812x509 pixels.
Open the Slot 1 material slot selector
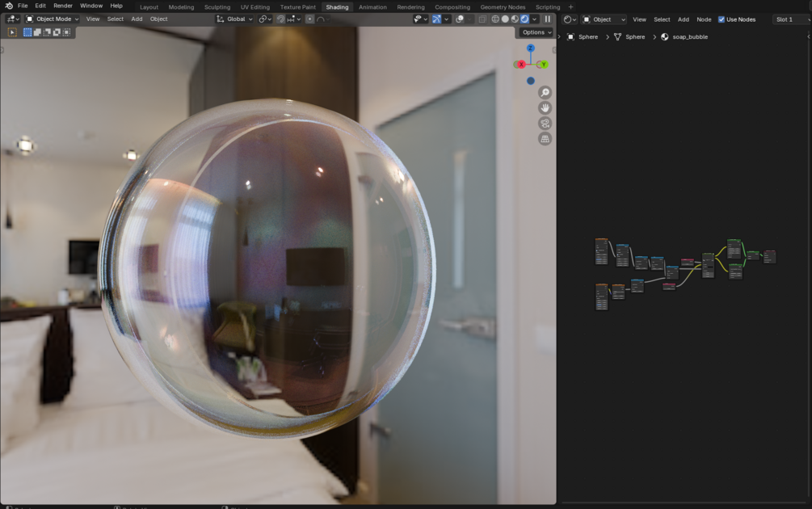tap(791, 19)
